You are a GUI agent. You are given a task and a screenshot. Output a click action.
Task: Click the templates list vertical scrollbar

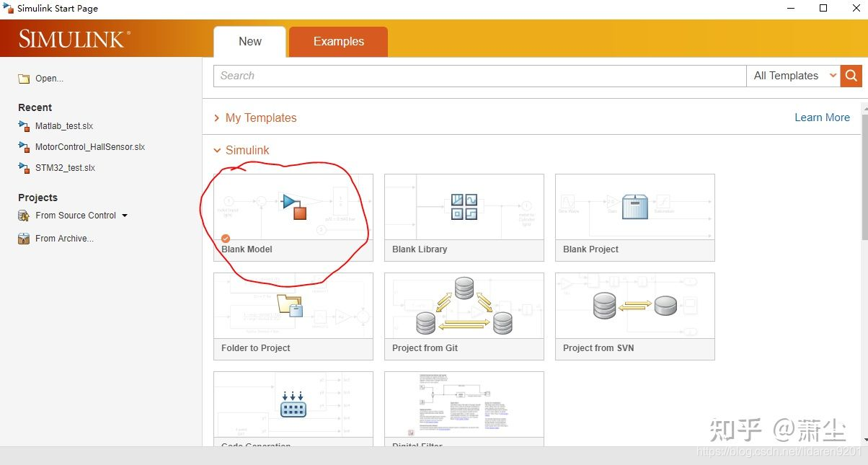pyautogui.click(x=864, y=177)
